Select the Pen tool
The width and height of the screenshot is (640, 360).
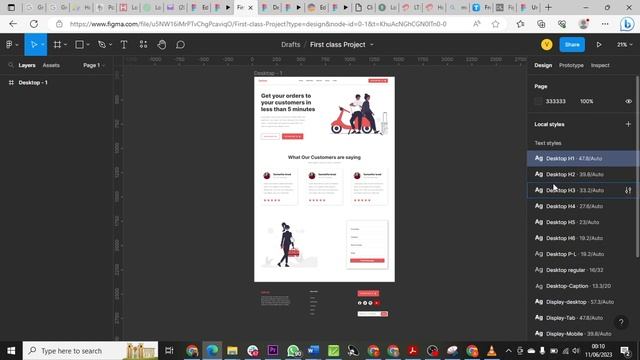point(102,44)
